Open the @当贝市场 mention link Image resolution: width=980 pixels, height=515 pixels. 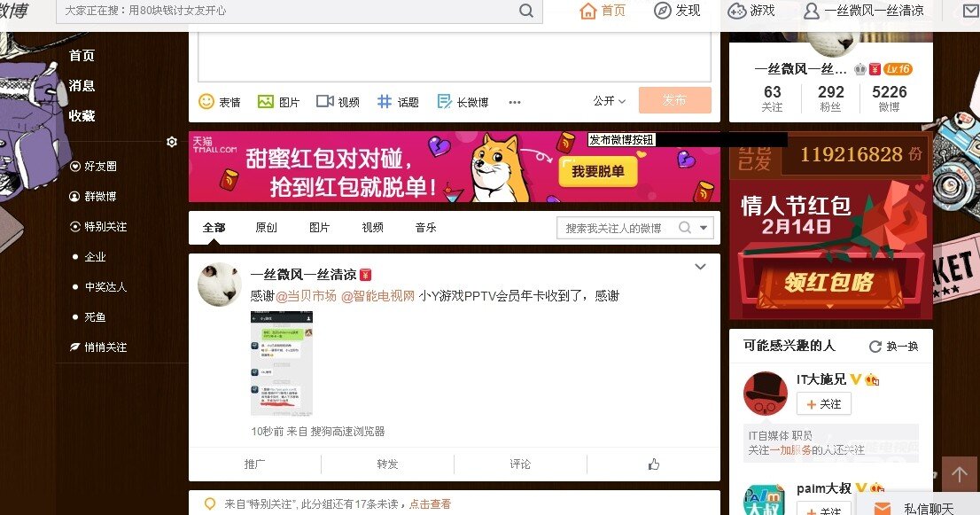(x=307, y=296)
